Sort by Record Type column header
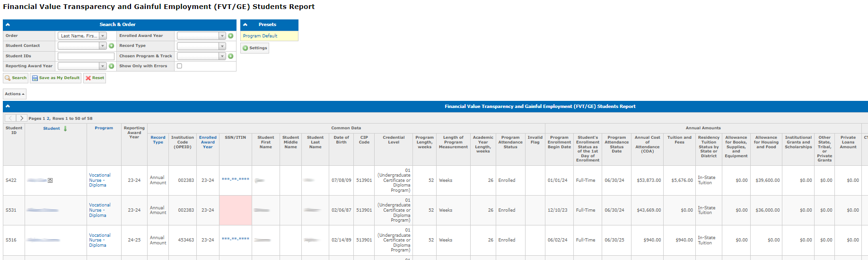Image resolution: width=868 pixels, height=260 pixels. click(x=158, y=140)
